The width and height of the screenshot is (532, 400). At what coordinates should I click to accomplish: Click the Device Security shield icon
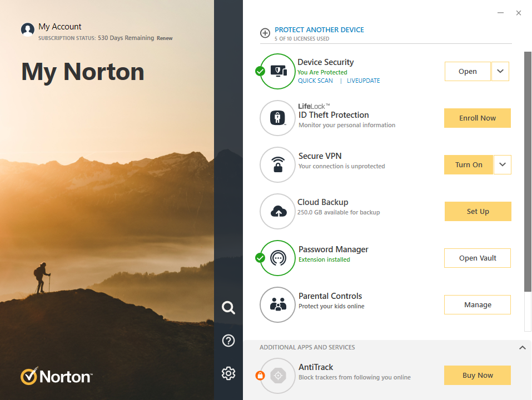(277, 71)
